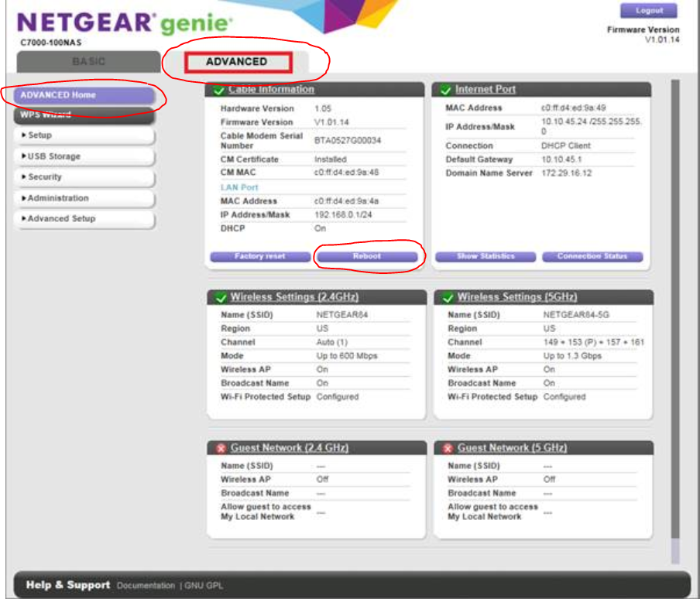
Task: Expand the USB Storage menu
Action: (85, 156)
